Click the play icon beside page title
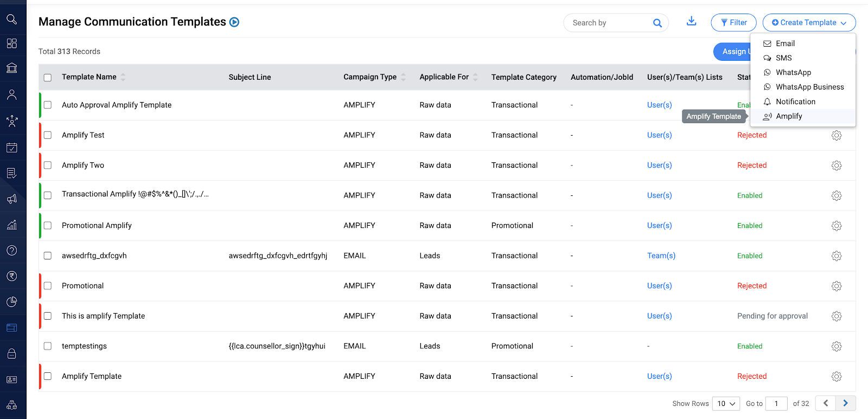The width and height of the screenshot is (868, 419). [x=234, y=22]
